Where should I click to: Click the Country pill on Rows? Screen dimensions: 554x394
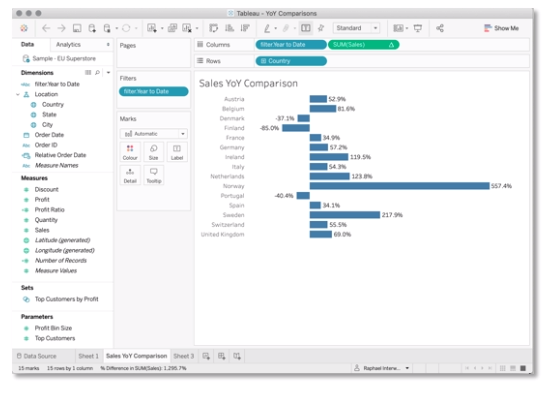(x=291, y=61)
